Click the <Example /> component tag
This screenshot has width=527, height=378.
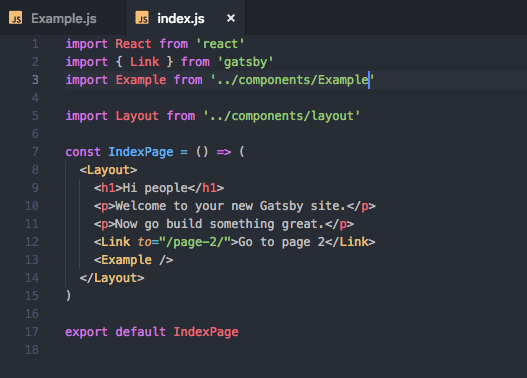133,260
